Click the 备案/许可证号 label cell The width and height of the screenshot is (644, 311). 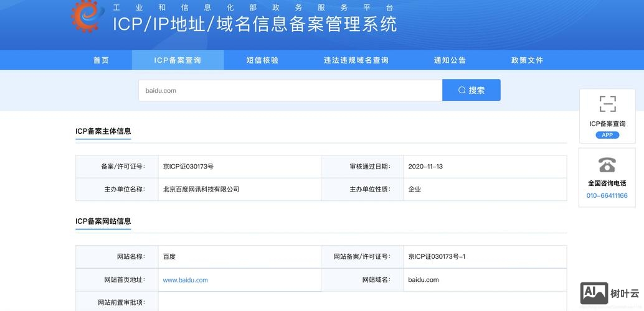117,167
